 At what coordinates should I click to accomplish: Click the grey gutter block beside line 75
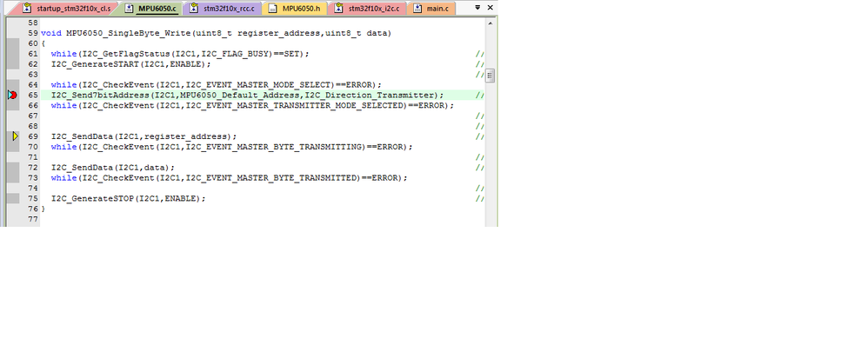click(x=13, y=198)
